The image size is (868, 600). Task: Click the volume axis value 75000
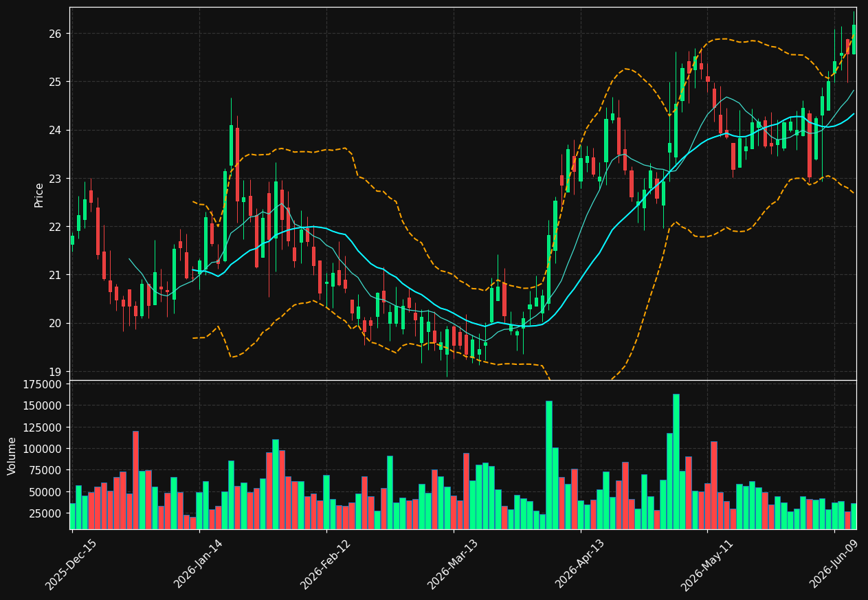point(45,470)
